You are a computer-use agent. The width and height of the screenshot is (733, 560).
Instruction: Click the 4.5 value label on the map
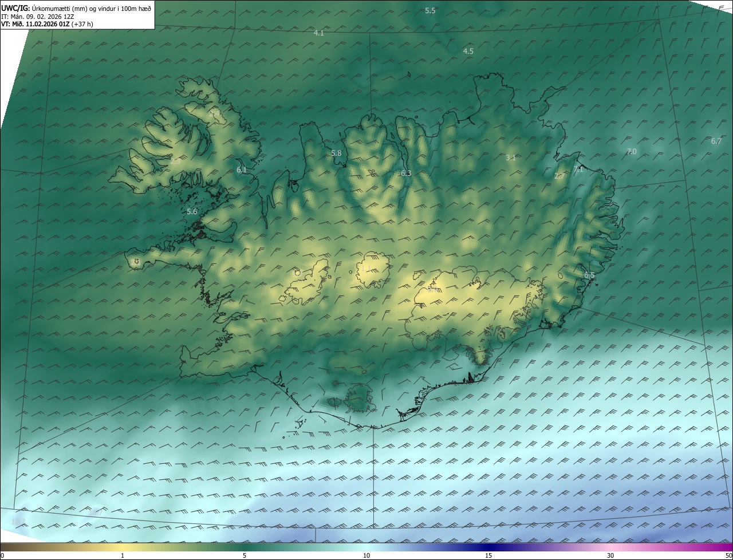[x=468, y=52]
